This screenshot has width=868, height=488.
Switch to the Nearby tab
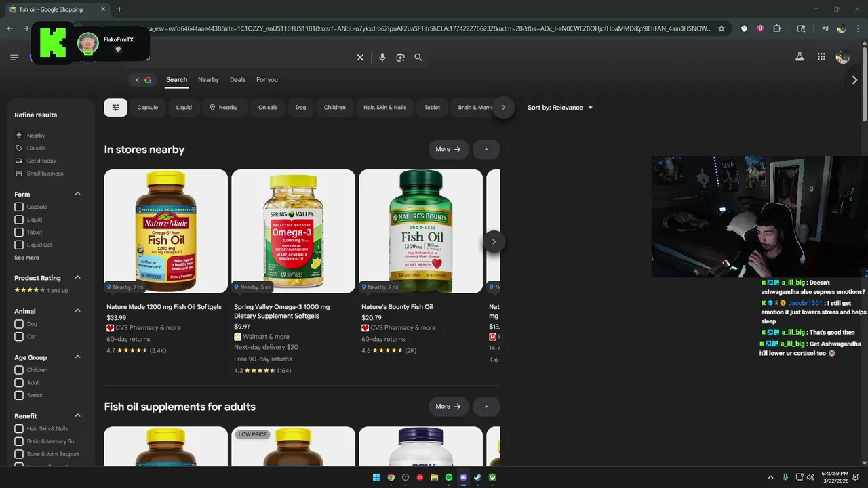click(208, 80)
